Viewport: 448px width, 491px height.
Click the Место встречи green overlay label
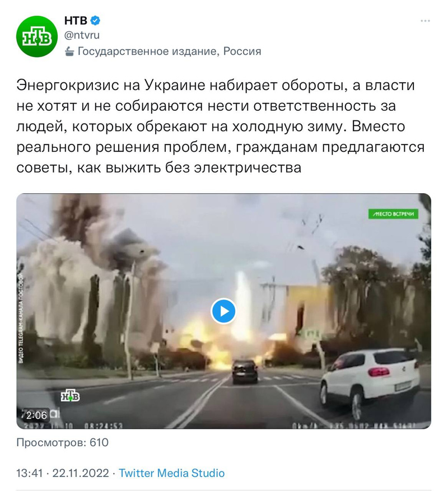[x=393, y=214]
